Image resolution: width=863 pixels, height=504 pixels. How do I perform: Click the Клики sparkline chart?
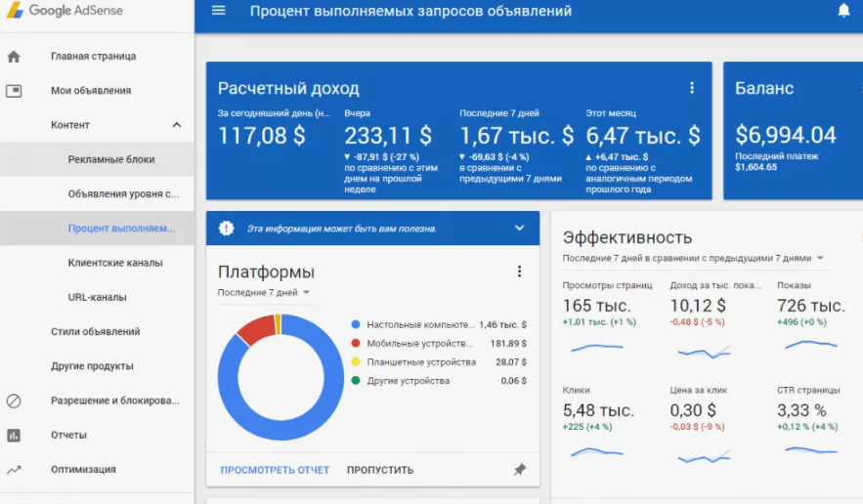[x=597, y=453]
